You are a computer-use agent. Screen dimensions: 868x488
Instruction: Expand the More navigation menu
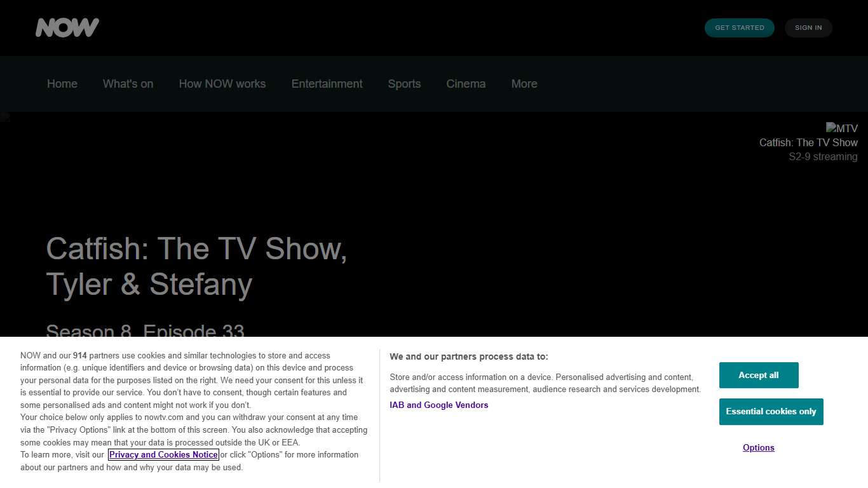click(524, 83)
